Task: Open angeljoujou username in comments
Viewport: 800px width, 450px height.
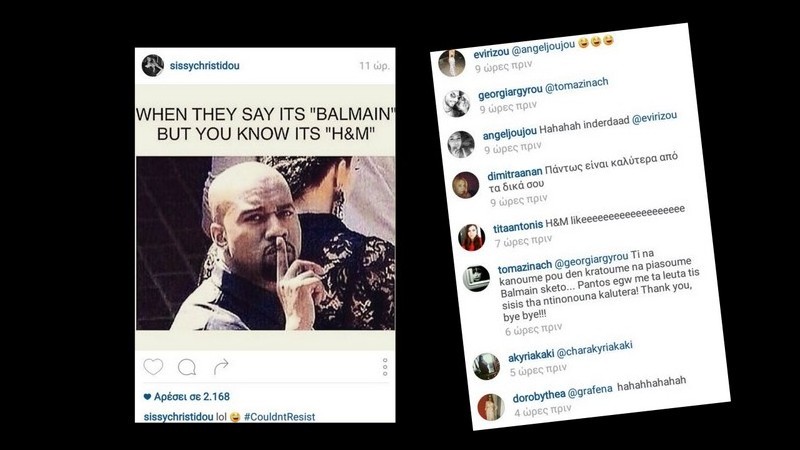Action: pyautogui.click(x=510, y=133)
